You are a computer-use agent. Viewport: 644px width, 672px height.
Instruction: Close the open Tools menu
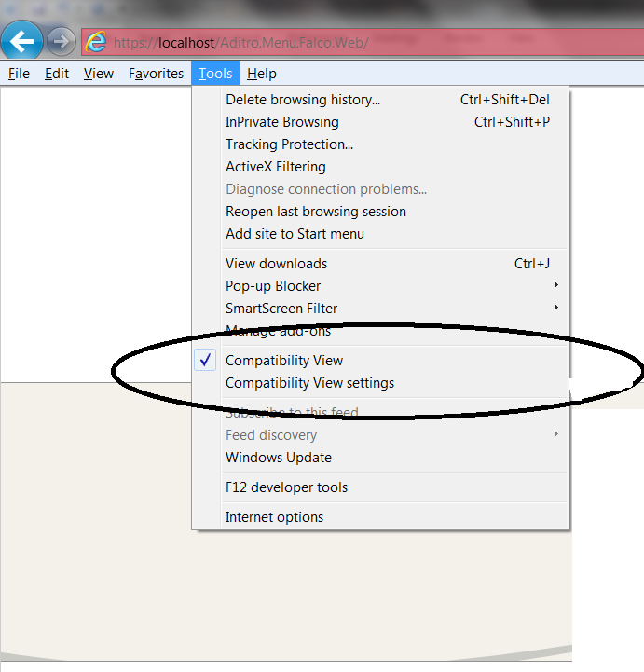pos(215,74)
